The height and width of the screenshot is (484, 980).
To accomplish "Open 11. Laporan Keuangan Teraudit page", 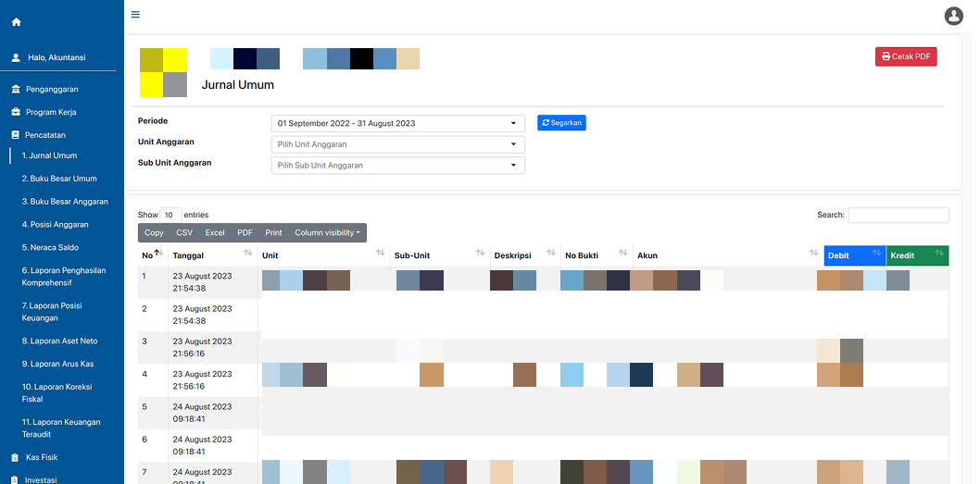I will coord(61,428).
